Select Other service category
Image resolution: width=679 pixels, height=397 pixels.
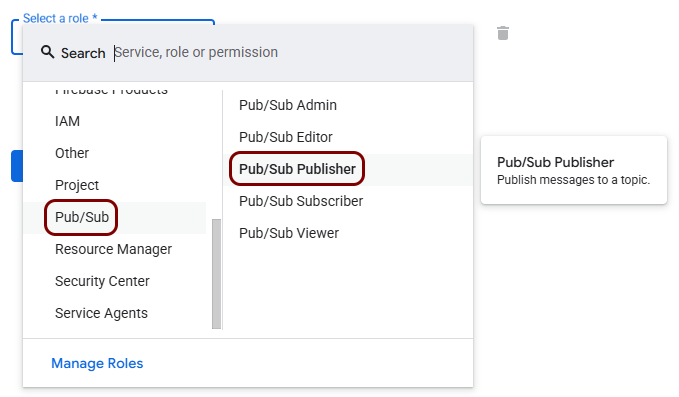click(x=72, y=153)
